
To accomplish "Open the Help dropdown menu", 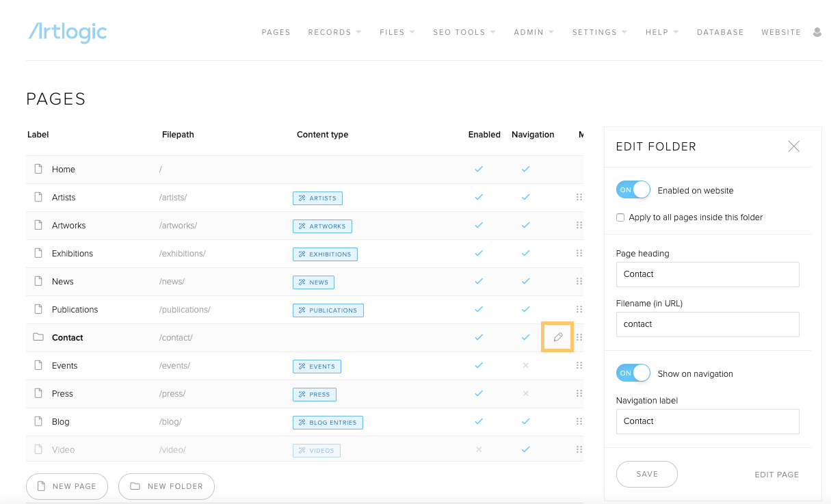I will (x=662, y=32).
